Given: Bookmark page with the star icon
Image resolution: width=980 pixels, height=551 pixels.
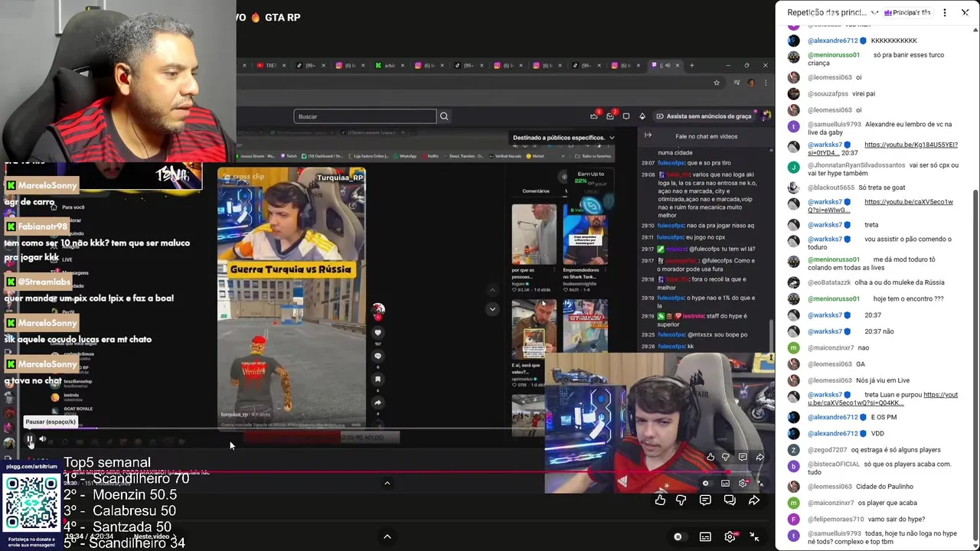Looking at the screenshot, I should 717,83.
